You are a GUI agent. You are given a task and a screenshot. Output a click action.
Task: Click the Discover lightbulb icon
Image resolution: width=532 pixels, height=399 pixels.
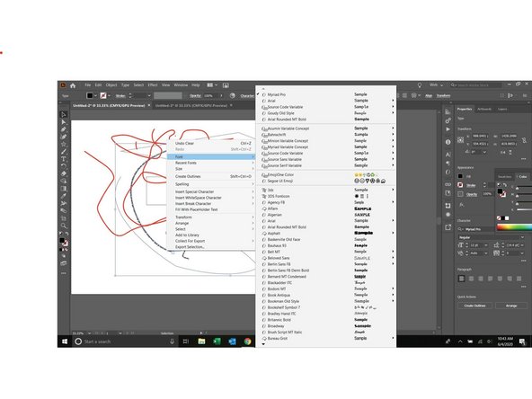tap(420, 85)
